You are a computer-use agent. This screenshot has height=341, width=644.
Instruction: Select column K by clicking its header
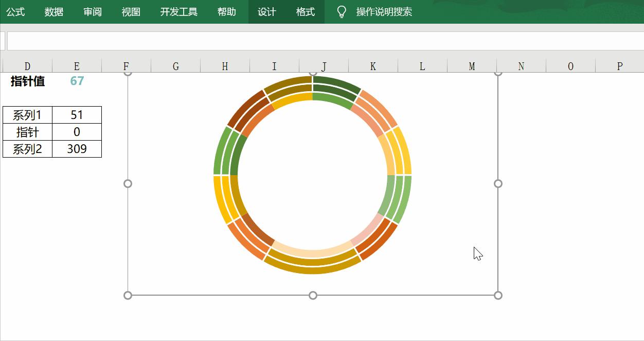point(372,65)
